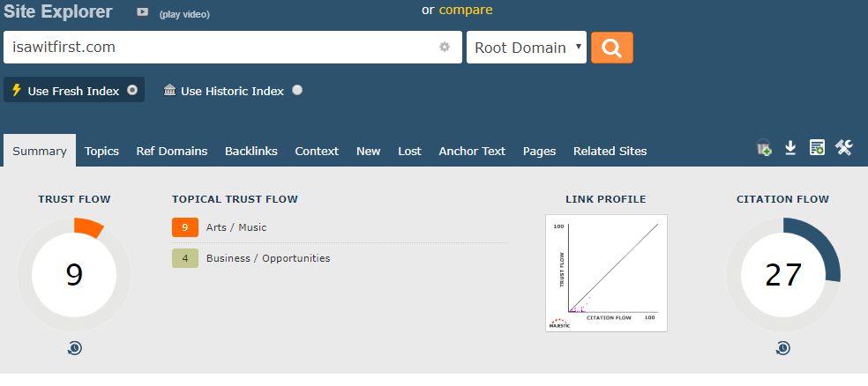Image resolution: width=868 pixels, height=386 pixels.
Task: Open the Related Sites tab
Action: point(610,151)
